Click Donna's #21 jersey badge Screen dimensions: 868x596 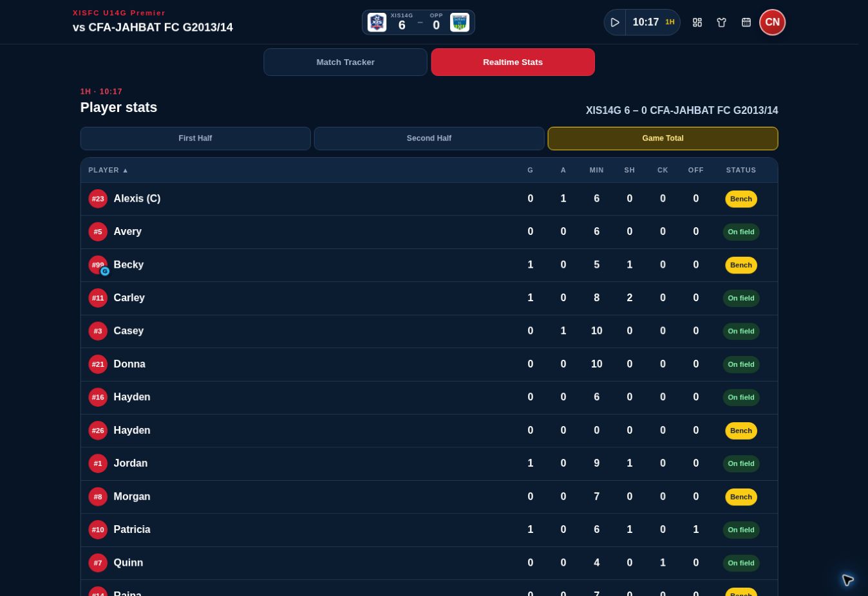[x=98, y=364]
